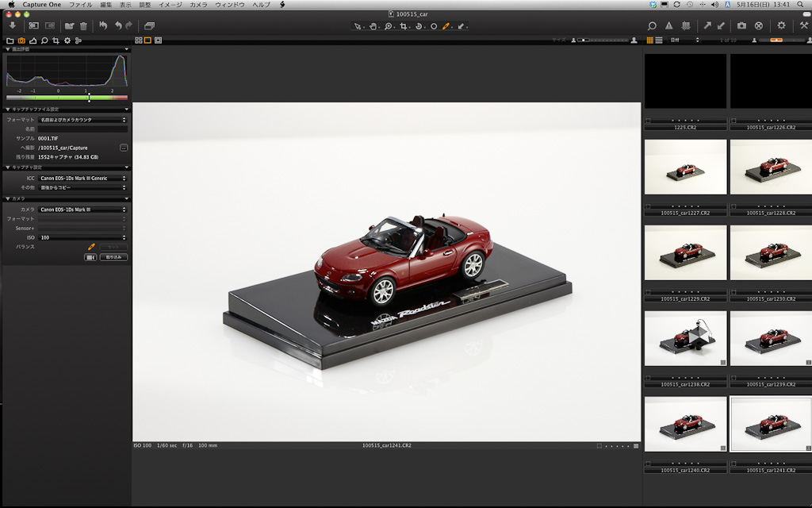Open the Capture tool tab camera icon
Image resolution: width=812 pixels, height=508 pixels.
coord(21,40)
